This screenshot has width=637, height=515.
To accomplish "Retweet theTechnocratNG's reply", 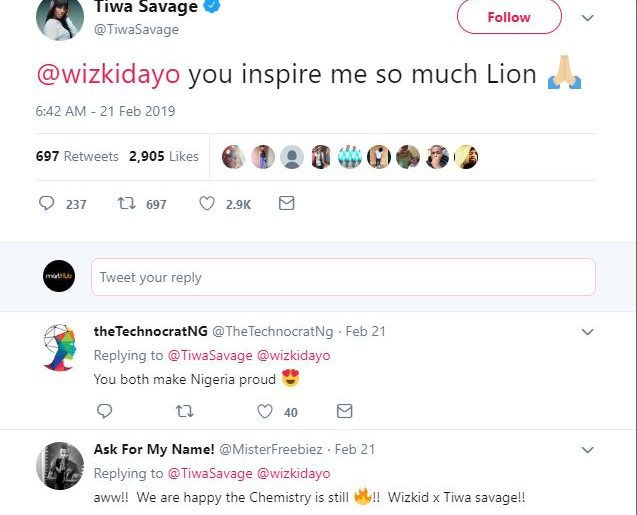I will click(x=184, y=411).
